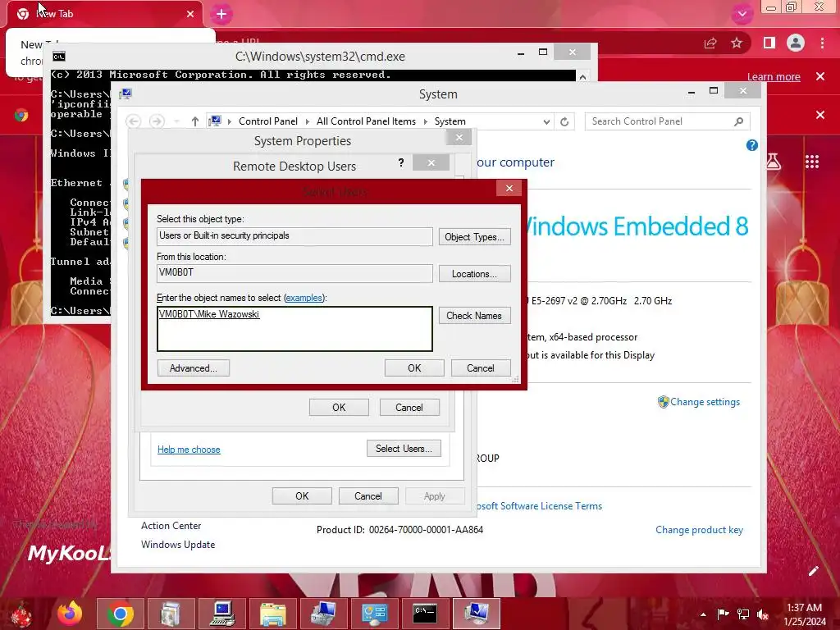Refresh the Control Panel address bar
The image size is (840, 630).
(564, 121)
